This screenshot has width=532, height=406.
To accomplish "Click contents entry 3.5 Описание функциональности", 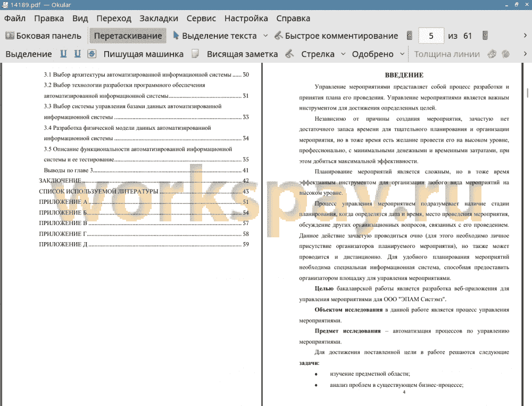I will 146,154.
